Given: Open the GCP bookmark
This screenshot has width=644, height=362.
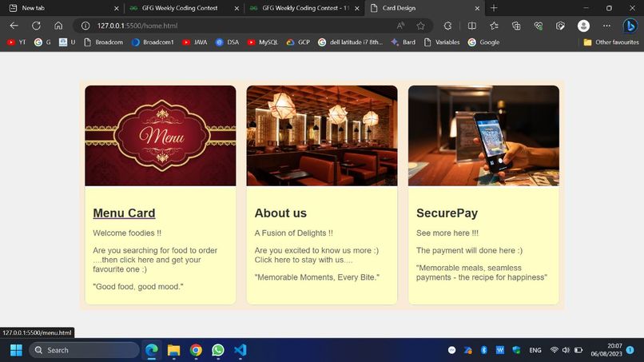Looking at the screenshot, I should tap(298, 42).
